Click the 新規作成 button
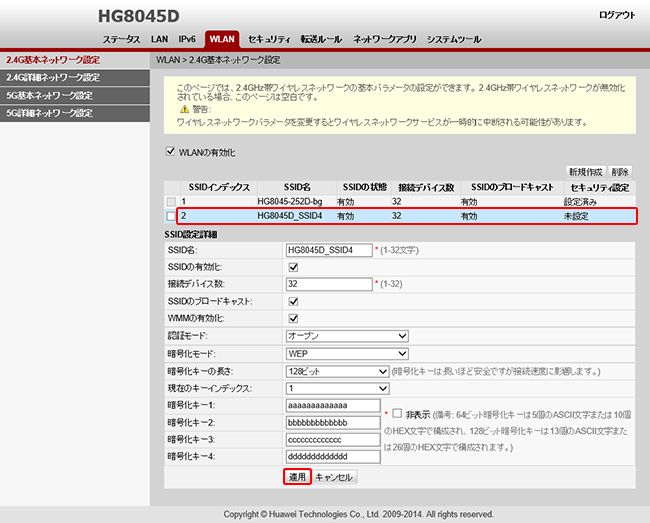Viewport: 650px width, 523px height. (585, 172)
